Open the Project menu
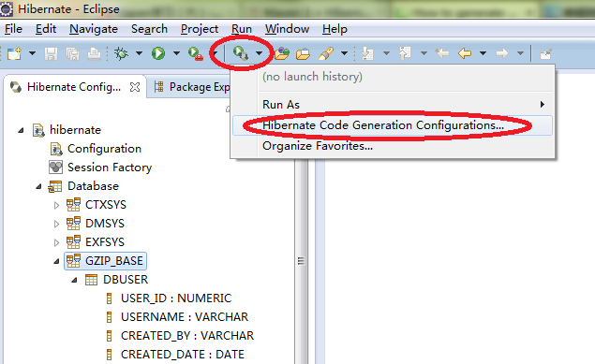Image resolution: width=595 pixels, height=364 pixels. (x=200, y=29)
